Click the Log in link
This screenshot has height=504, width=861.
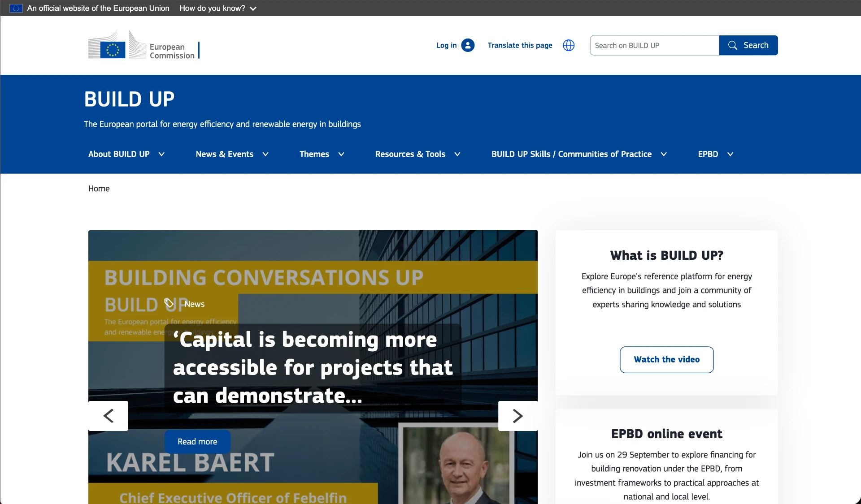click(x=446, y=45)
